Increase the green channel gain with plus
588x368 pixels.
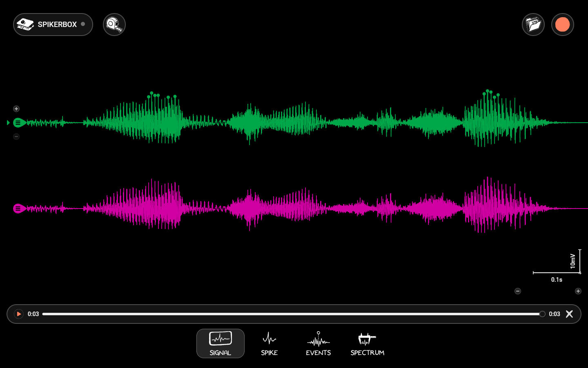pyautogui.click(x=16, y=109)
